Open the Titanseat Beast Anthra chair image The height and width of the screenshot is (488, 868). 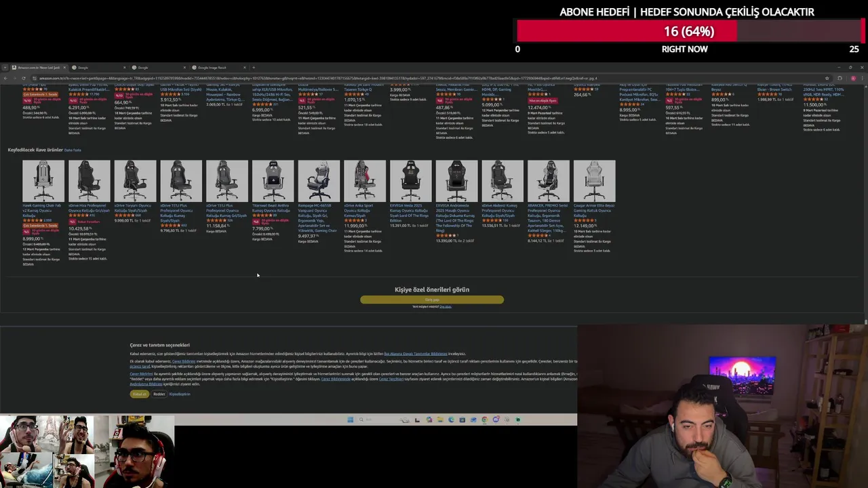pos(273,181)
